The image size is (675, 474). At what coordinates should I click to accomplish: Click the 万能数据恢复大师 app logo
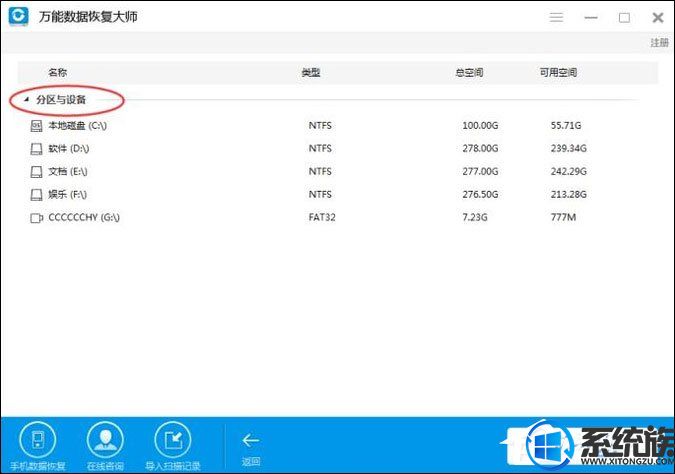pyautogui.click(x=19, y=16)
